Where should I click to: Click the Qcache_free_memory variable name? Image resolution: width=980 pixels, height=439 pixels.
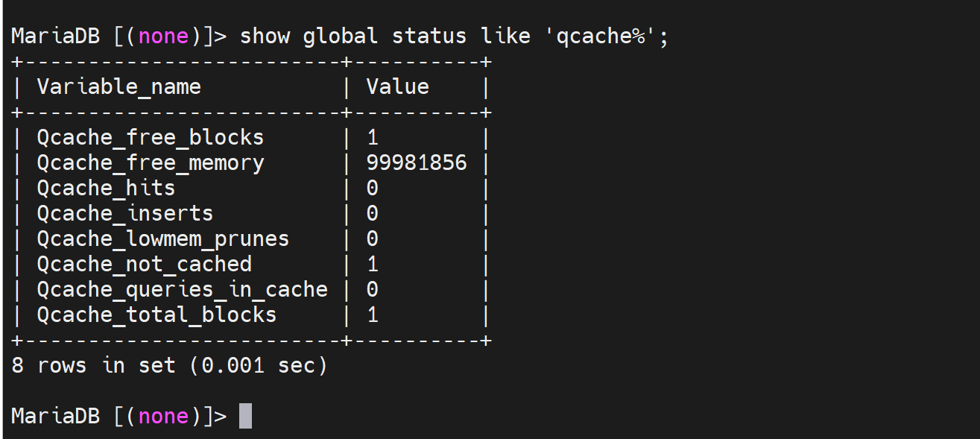point(150,162)
